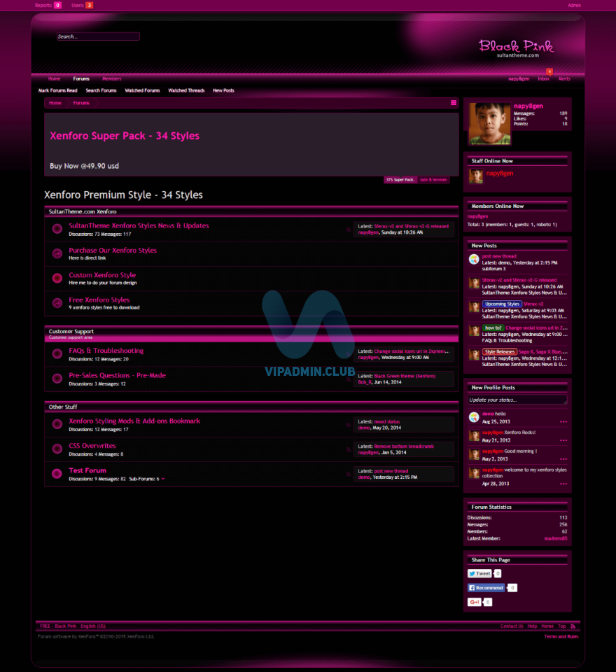Click the latest member 'madness85' link

tap(556, 539)
